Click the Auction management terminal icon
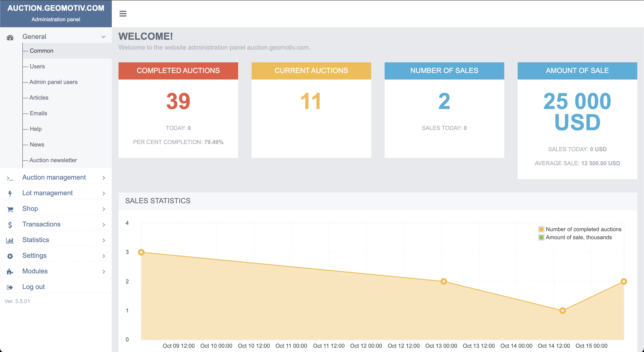This screenshot has height=352, width=644. [x=10, y=178]
